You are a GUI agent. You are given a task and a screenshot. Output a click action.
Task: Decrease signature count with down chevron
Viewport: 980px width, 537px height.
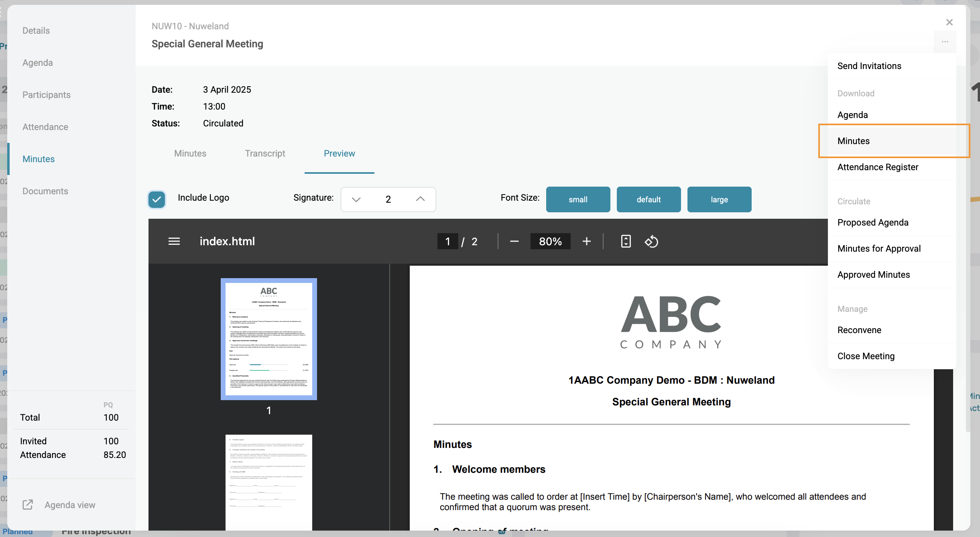(x=356, y=199)
